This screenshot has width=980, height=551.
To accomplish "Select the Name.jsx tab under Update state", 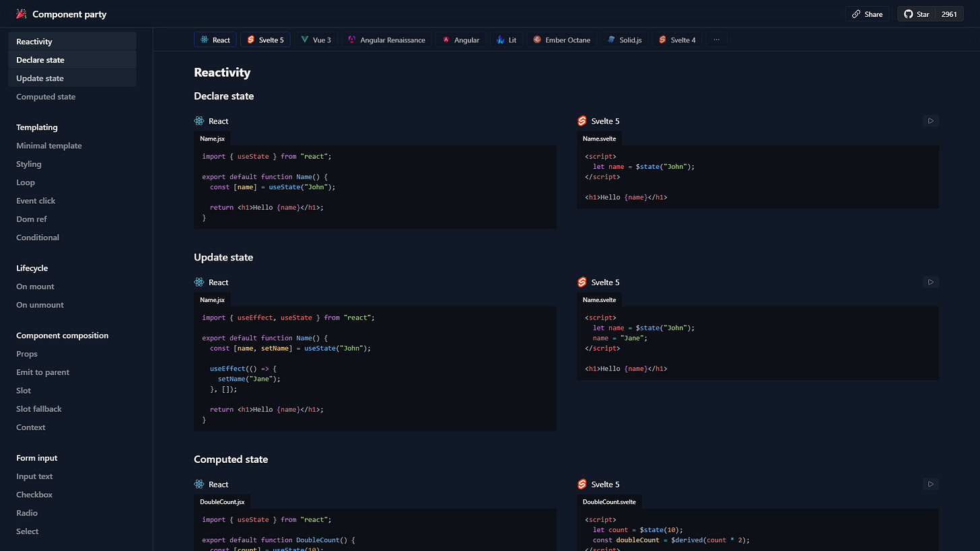I will point(212,299).
